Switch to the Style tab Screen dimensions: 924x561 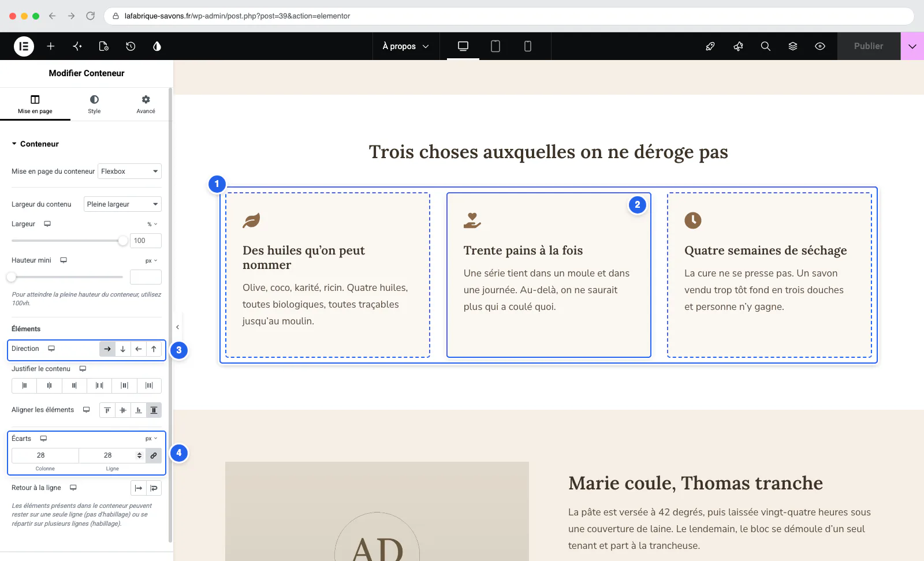click(94, 104)
